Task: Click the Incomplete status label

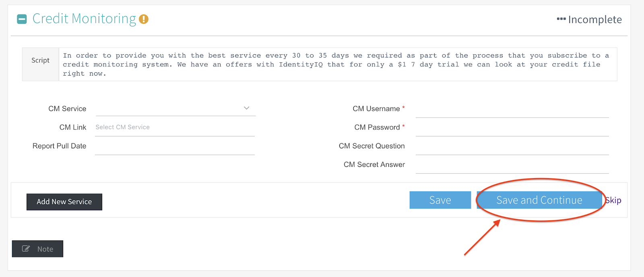Action: tap(595, 19)
